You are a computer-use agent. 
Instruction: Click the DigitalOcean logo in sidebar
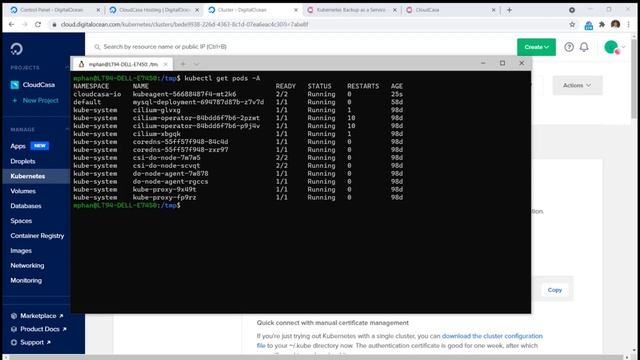coord(17,49)
